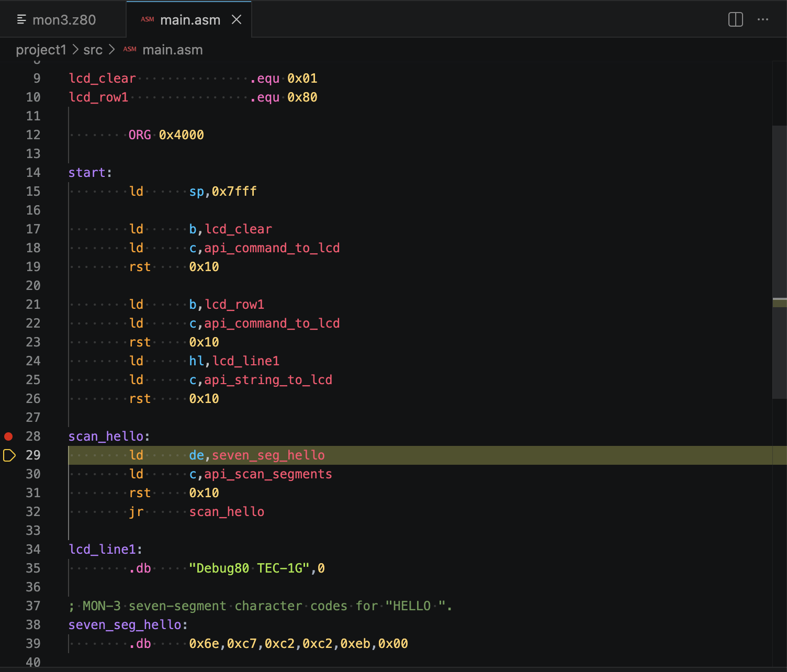
Task: Click the ASM icon on main.asm tab
Action: (148, 20)
